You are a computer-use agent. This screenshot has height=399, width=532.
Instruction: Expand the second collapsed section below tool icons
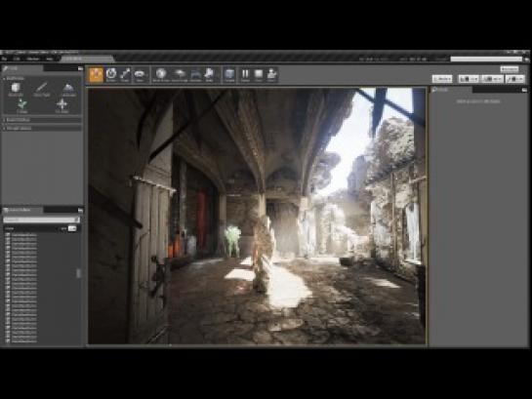[42, 128]
